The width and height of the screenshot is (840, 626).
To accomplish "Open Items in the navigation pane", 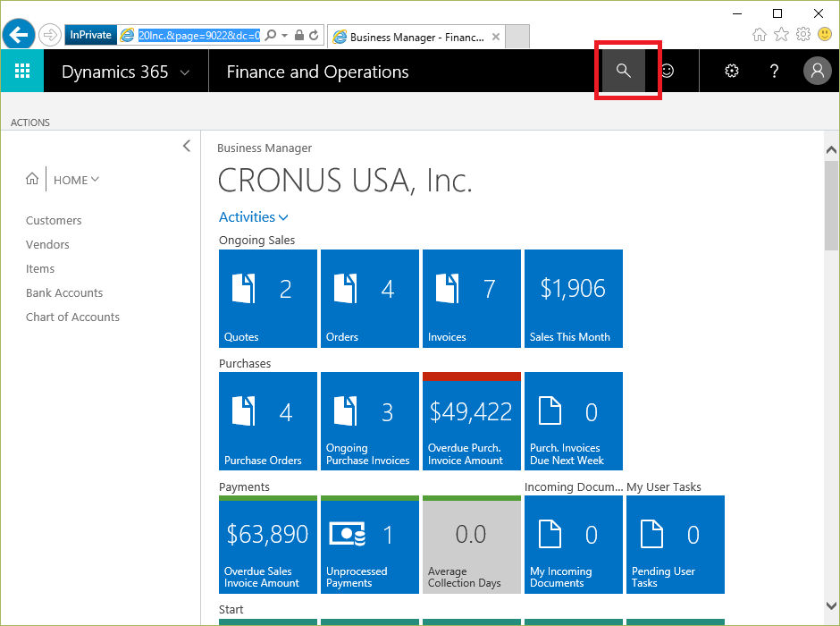I will (40, 268).
